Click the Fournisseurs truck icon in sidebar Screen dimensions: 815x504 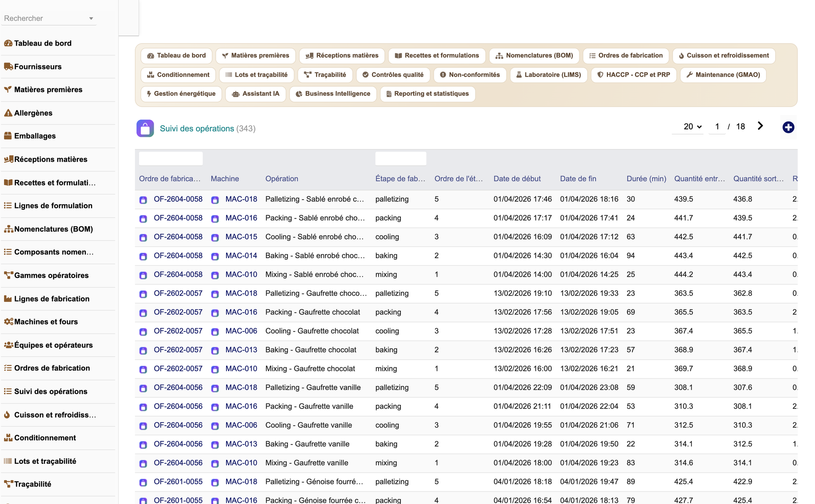pos(8,67)
